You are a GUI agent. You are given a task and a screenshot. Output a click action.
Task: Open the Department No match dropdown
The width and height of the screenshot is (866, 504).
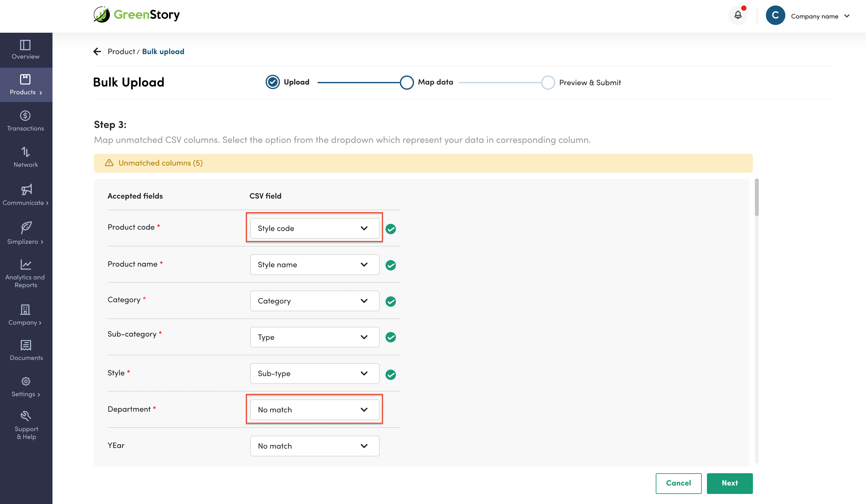[315, 409]
